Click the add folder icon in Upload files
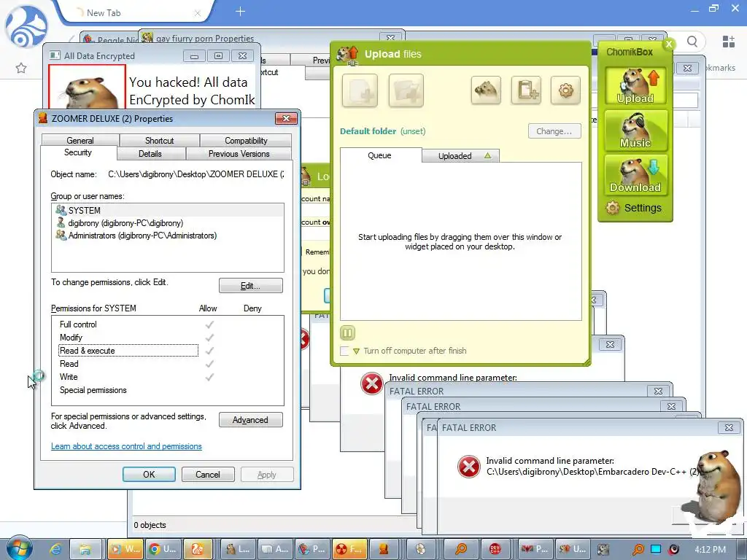This screenshot has height=560, width=747. pyautogui.click(x=406, y=90)
